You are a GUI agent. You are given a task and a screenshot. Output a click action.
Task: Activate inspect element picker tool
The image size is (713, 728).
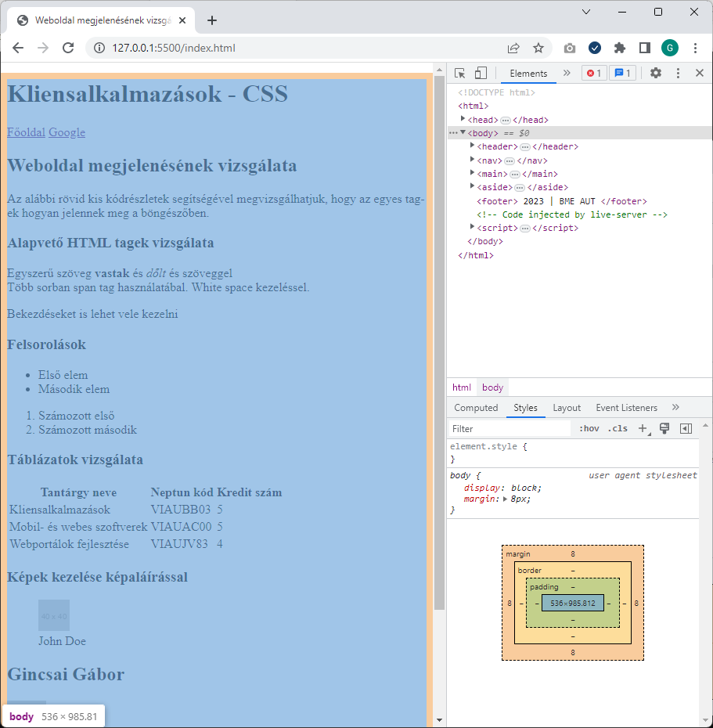[x=460, y=74]
